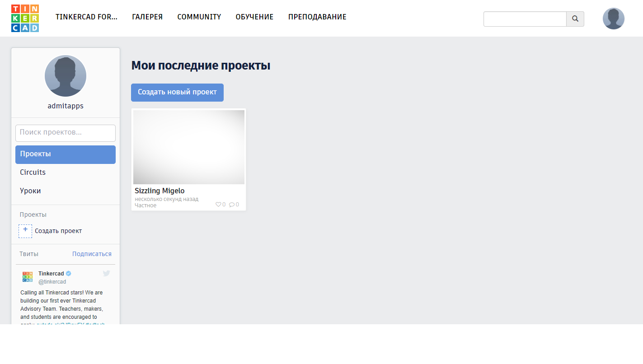Click the Sizzling Migelo project title

tap(160, 191)
